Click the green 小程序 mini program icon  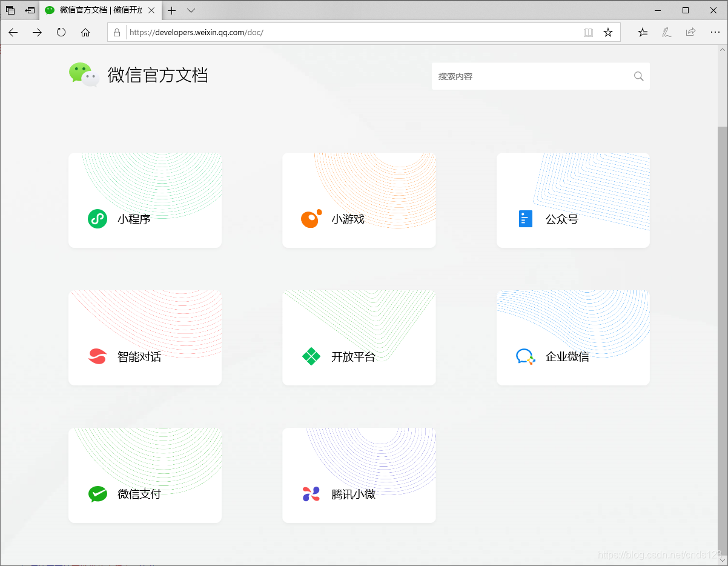tap(98, 219)
